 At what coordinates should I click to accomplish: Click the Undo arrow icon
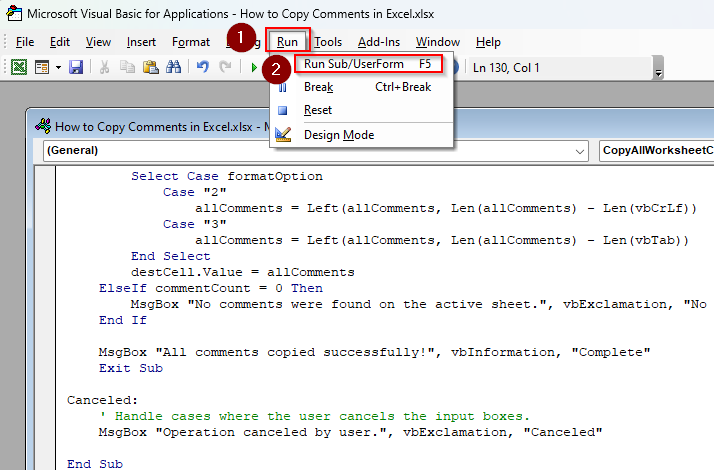[202, 67]
